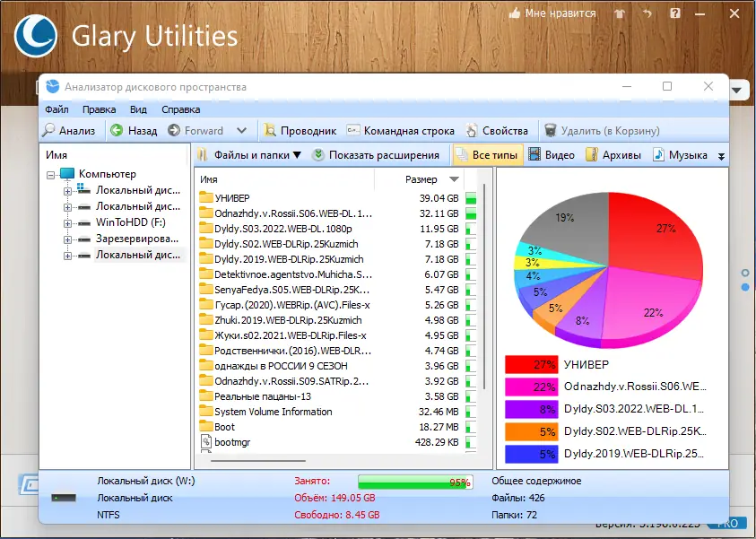Open Файлы и папки dropdown
This screenshot has width=756, height=539.
249,155
